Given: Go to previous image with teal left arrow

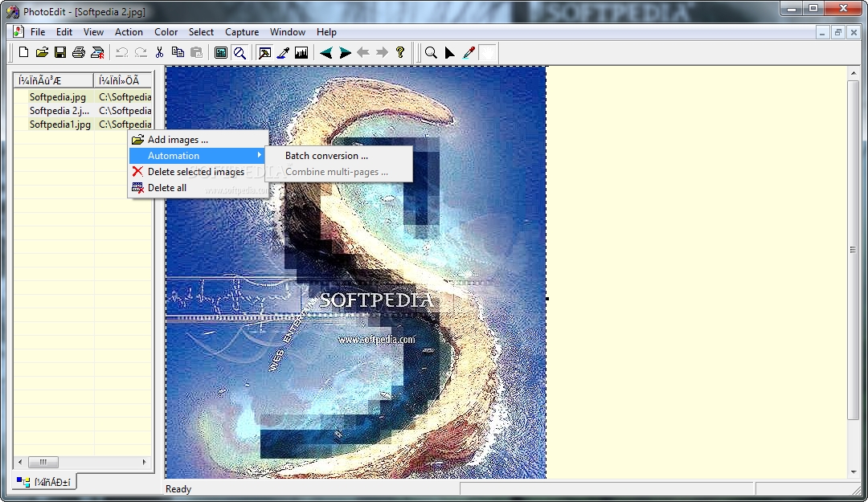Looking at the screenshot, I should pos(326,52).
